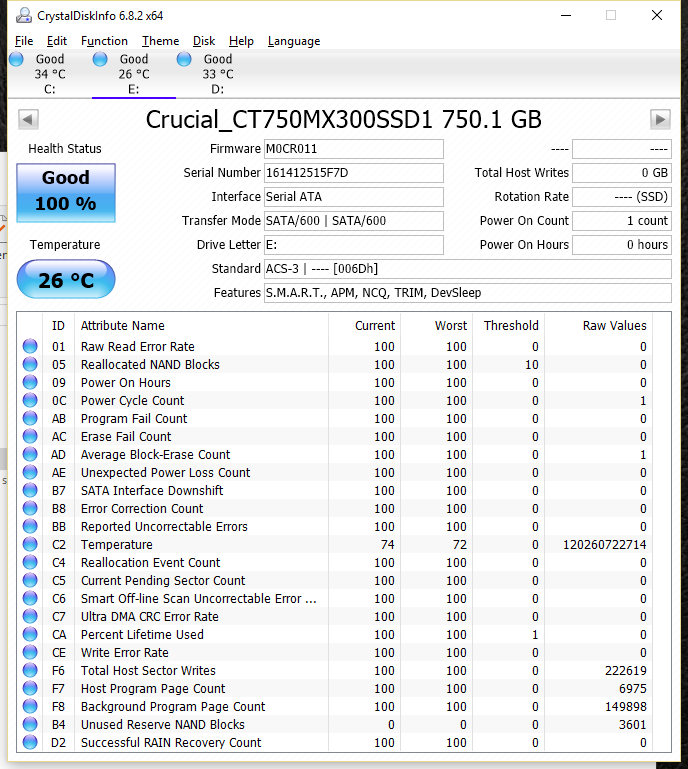Click status orb of C2 Temperature row

[30, 544]
